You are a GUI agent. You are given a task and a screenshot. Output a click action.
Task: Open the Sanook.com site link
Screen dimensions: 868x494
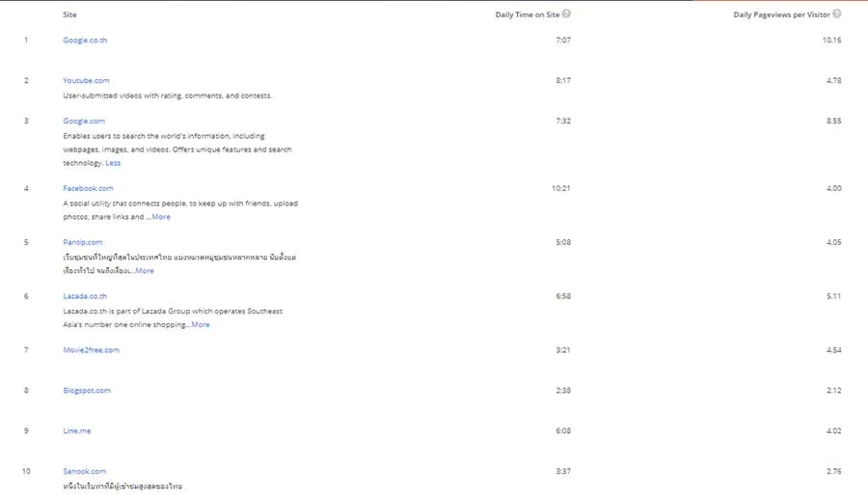click(x=84, y=471)
